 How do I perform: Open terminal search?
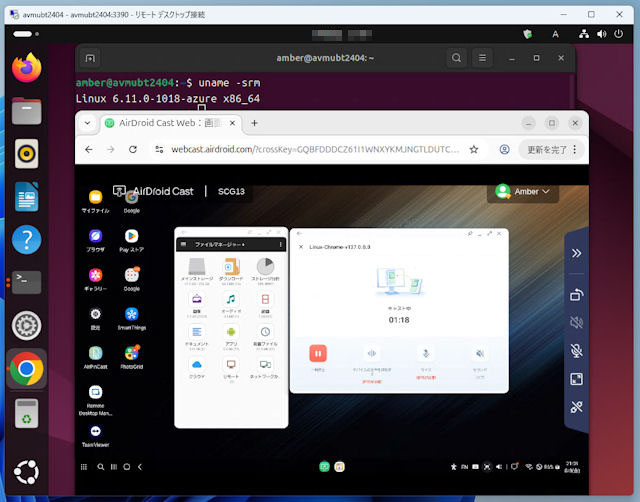[456, 58]
